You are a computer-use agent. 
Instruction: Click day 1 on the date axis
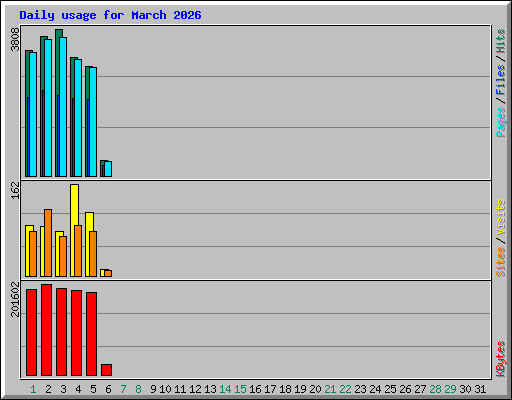point(33,389)
